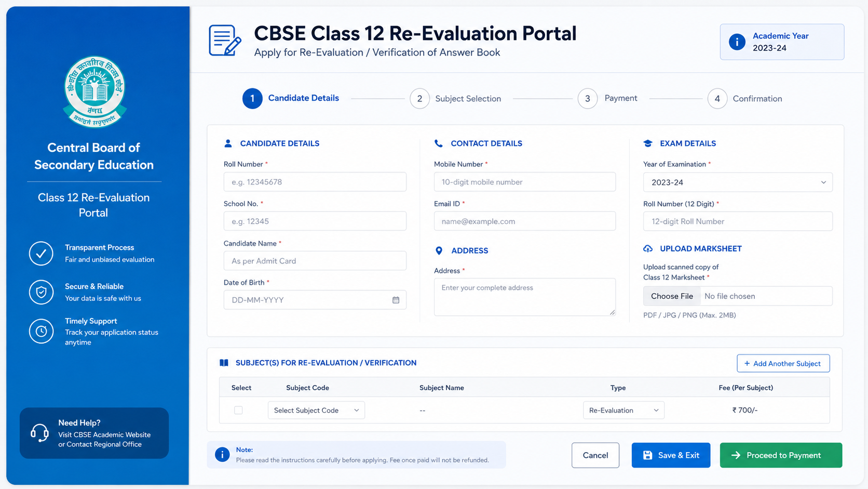This screenshot has height=489, width=868.
Task: Click the '--' subject name cell
Action: (x=423, y=411)
